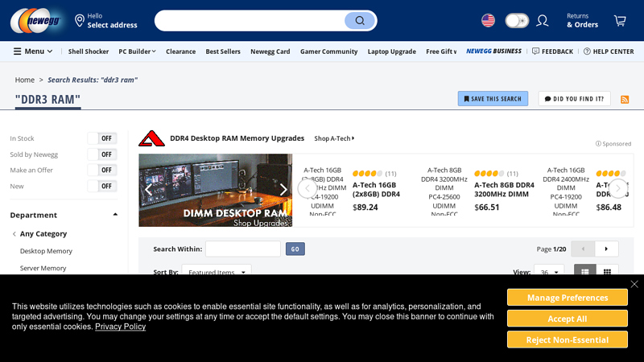Open Shell Shocker deals
Image resolution: width=644 pixels, height=362 pixels.
pos(89,51)
